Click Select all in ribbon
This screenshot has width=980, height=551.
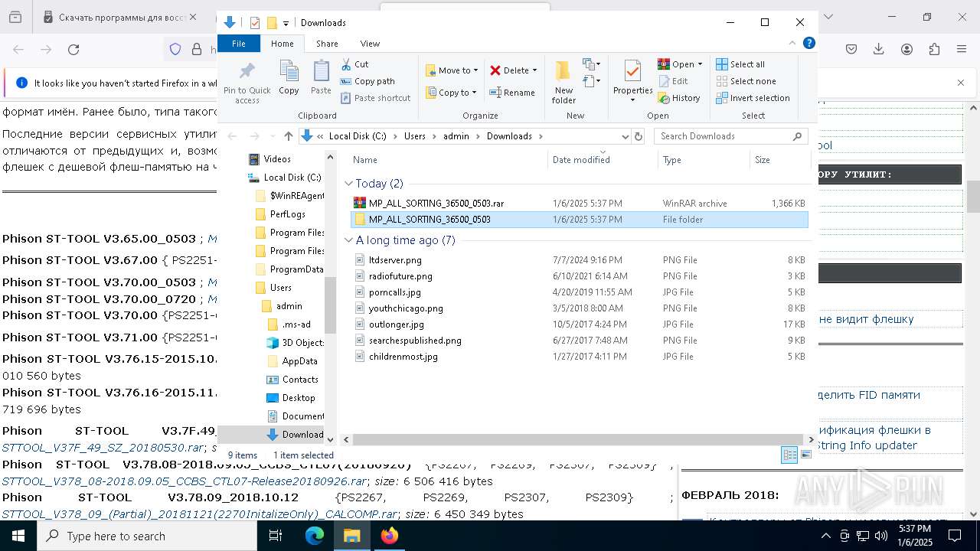(740, 64)
